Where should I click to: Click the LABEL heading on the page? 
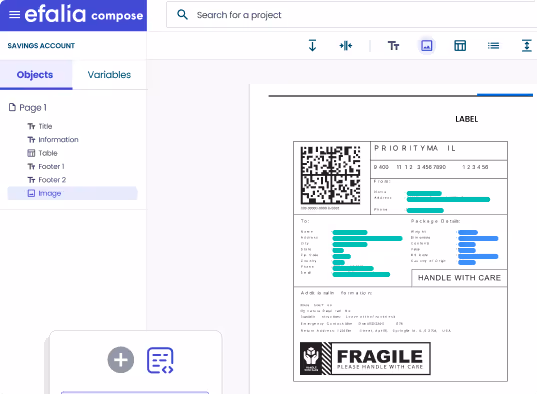tap(466, 119)
